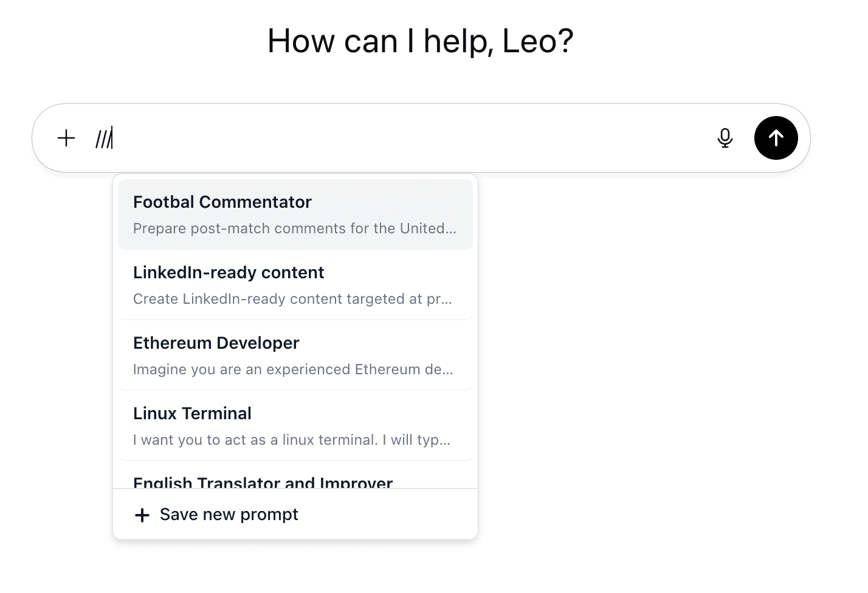
Task: Pick the Ethereum Developer prompt
Action: (295, 355)
